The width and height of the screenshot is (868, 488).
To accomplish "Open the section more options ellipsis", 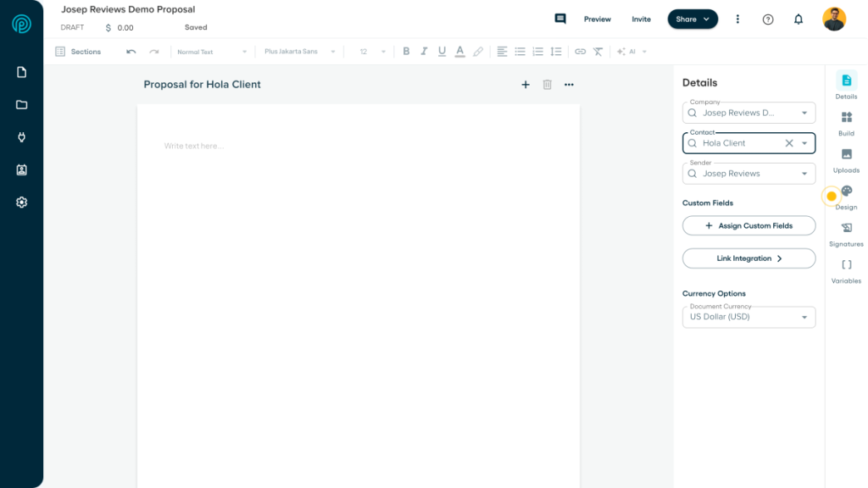I will coord(569,85).
